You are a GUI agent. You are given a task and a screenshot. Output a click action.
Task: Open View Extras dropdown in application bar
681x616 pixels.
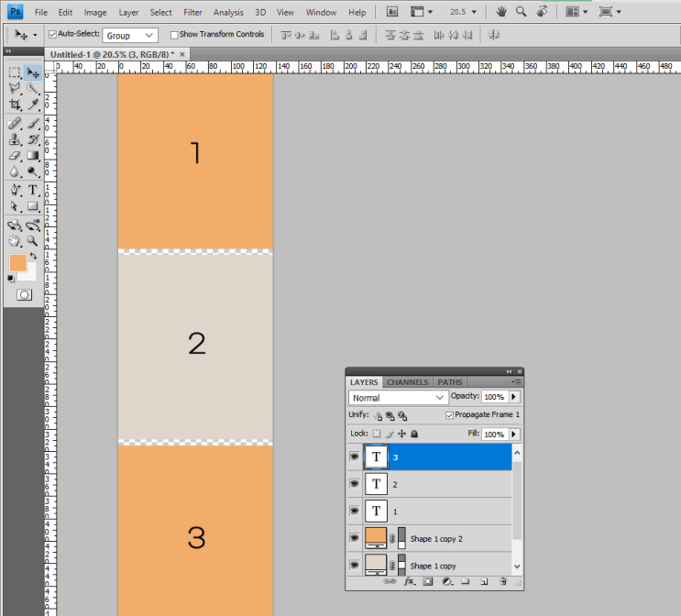[422, 12]
